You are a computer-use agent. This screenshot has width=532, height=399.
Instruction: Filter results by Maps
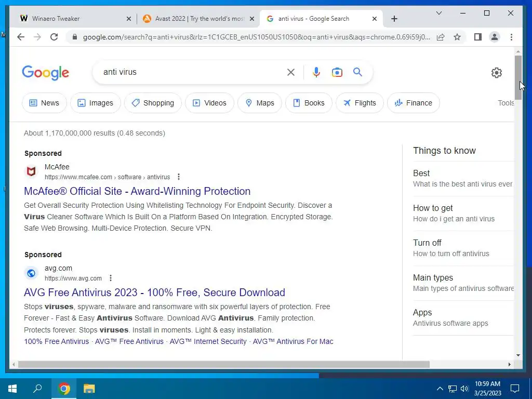260,103
